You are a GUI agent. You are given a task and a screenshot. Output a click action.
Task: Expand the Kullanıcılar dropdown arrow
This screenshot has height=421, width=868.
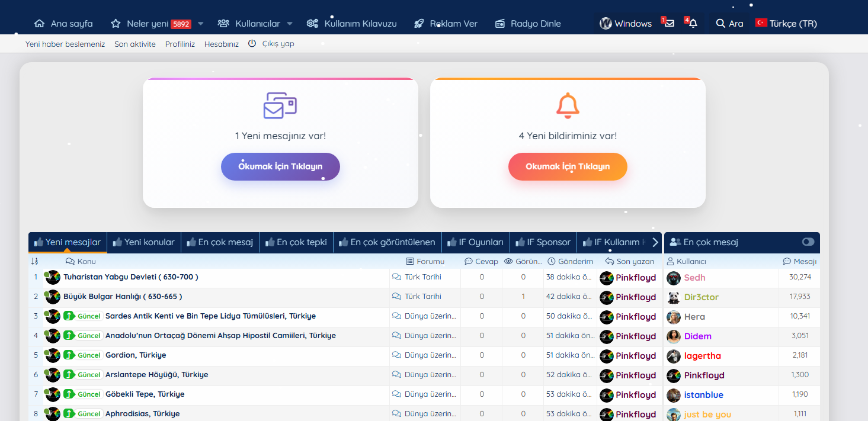(x=290, y=24)
